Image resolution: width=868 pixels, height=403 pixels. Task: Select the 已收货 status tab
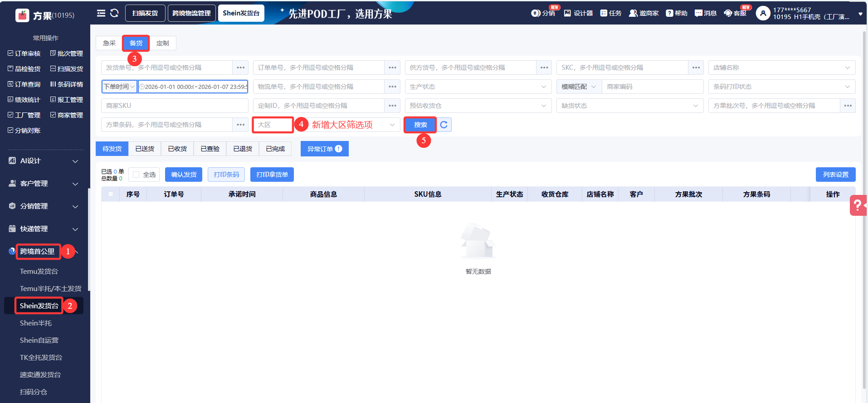(177, 149)
